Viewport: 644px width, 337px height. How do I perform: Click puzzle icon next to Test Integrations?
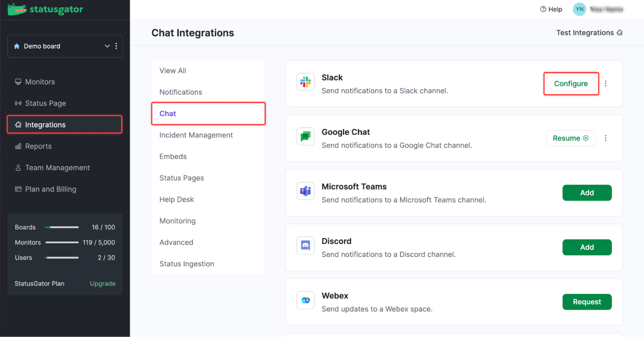click(x=619, y=33)
